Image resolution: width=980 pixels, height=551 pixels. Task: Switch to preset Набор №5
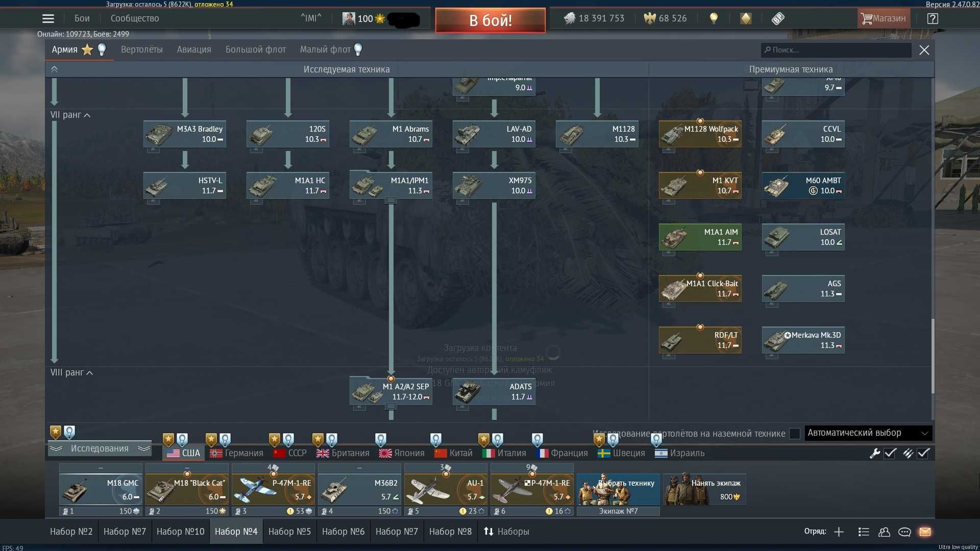(289, 532)
